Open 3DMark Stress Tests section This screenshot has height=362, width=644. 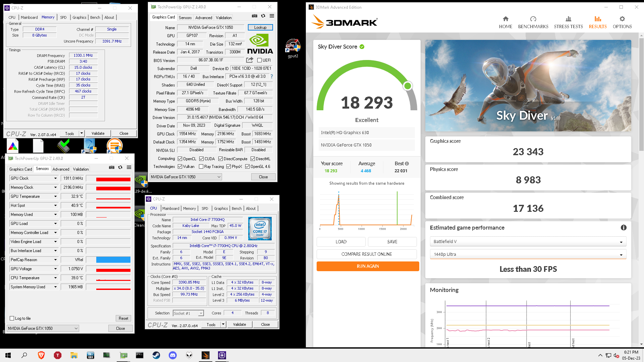click(568, 22)
